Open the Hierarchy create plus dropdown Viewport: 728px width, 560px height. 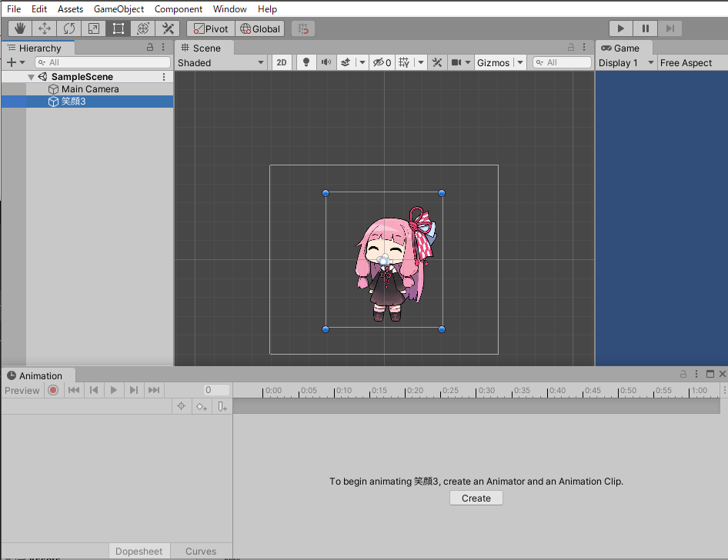point(16,62)
